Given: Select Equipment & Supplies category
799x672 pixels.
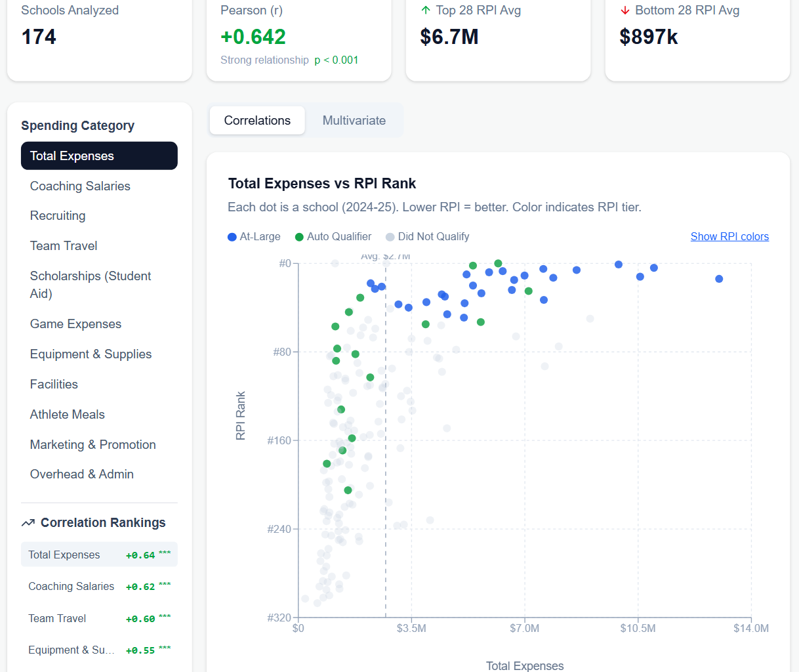Looking at the screenshot, I should tap(91, 354).
